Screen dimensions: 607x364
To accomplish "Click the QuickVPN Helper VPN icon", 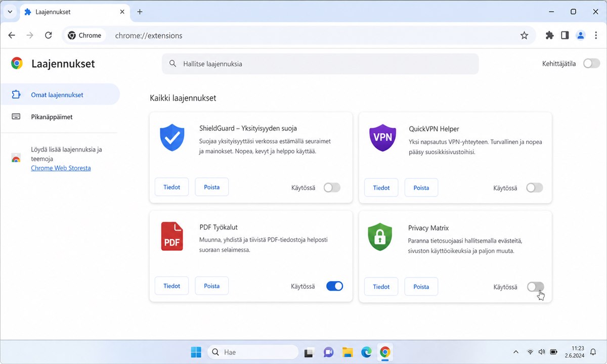I will click(x=381, y=138).
